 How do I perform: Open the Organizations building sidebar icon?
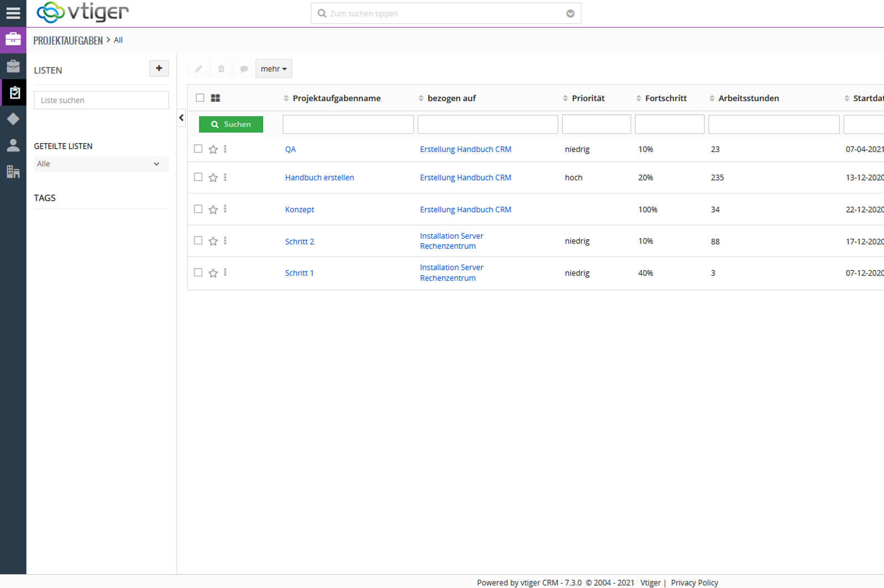13,172
